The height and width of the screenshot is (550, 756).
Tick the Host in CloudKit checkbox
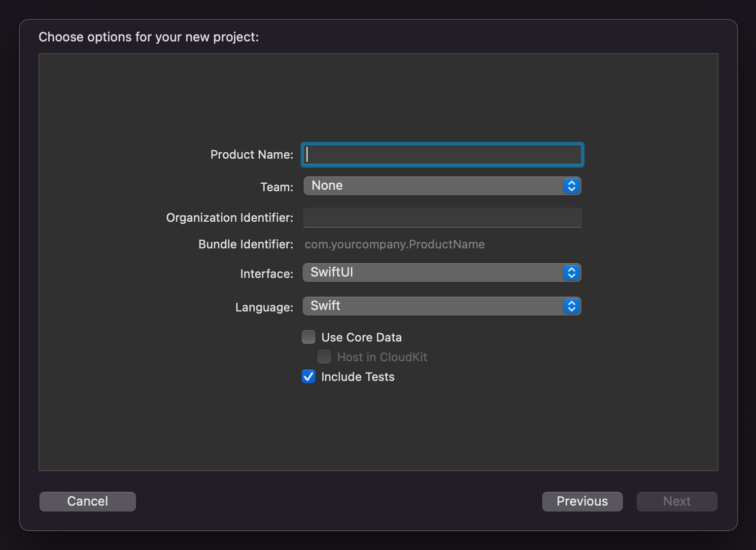pos(324,357)
